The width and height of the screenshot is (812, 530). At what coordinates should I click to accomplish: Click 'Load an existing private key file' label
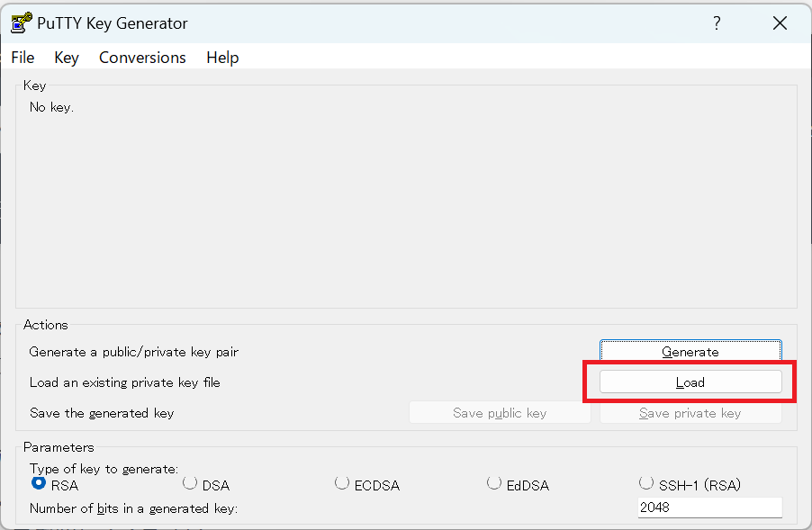coord(125,382)
